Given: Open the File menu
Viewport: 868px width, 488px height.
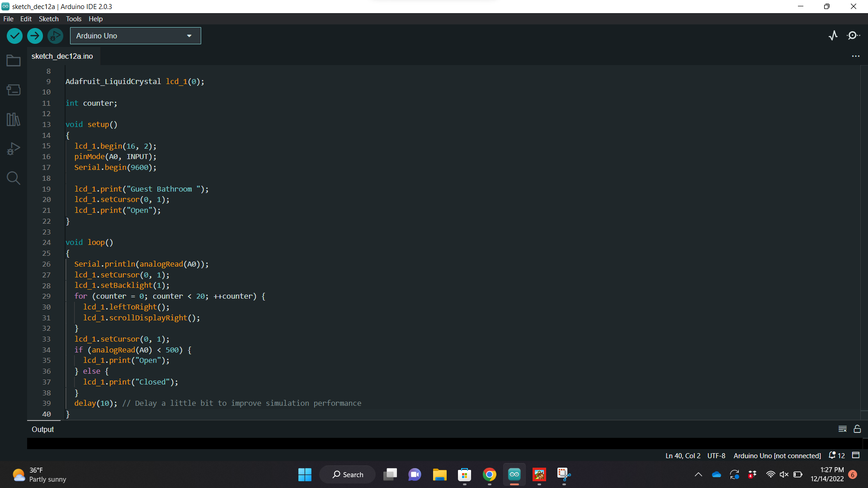Looking at the screenshot, I should coord(9,19).
